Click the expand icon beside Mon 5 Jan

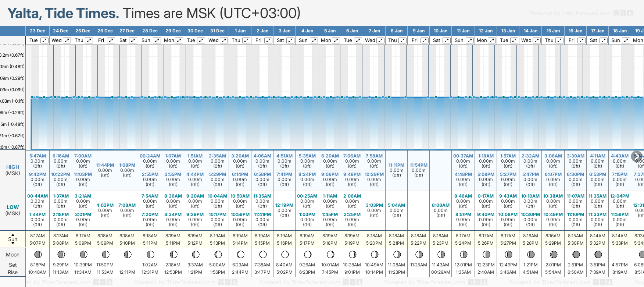(336, 40)
